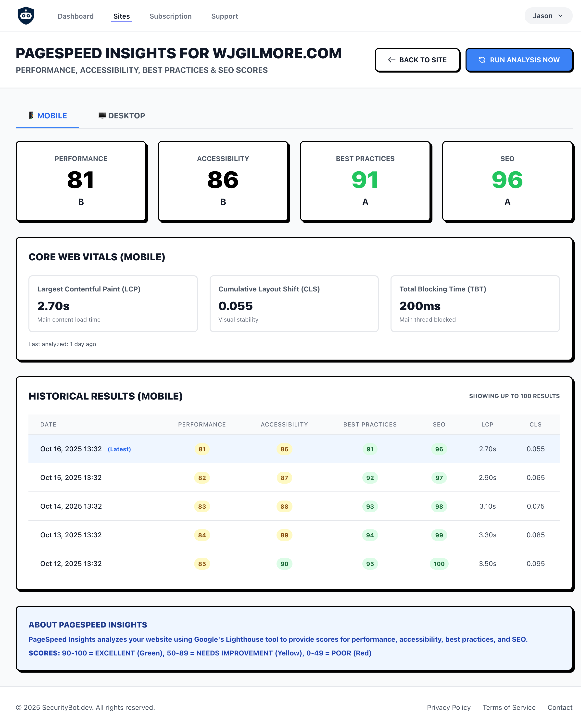581x728 pixels.
Task: Expand the Jason user menu chevron
Action: click(x=560, y=16)
